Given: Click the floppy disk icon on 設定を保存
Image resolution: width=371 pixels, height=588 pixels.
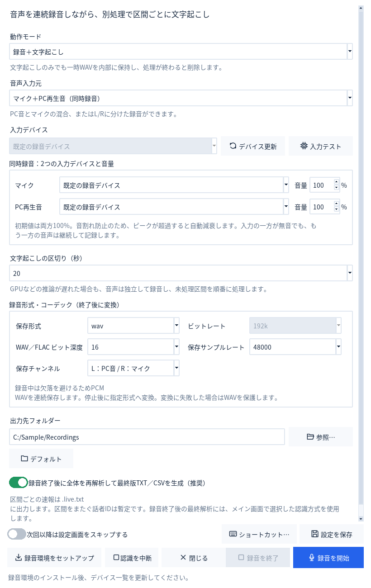Looking at the screenshot, I should pos(315,534).
